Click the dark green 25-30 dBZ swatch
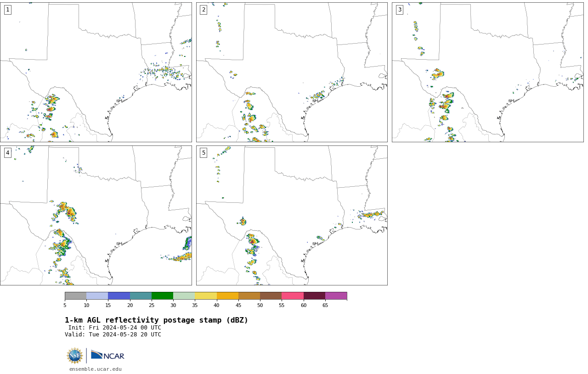 pos(162,296)
